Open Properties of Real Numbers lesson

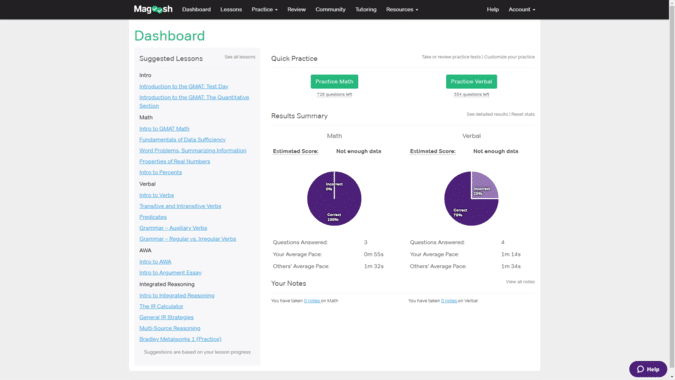point(175,161)
